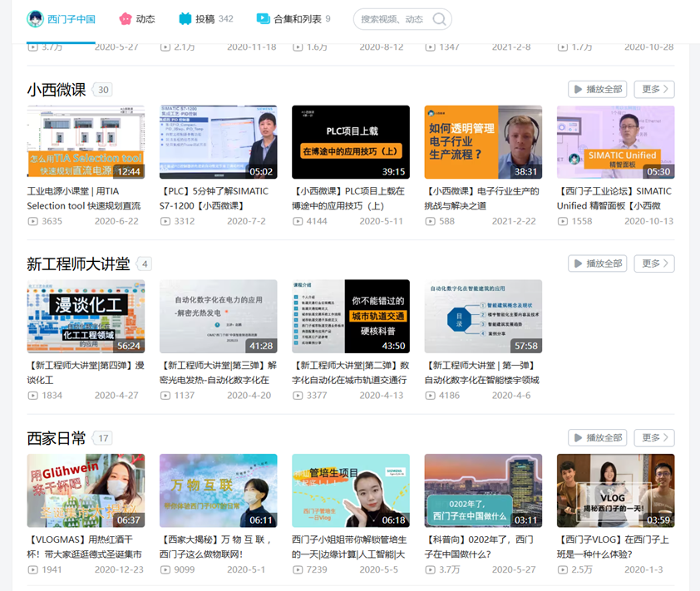Open title 【新工程师大讲堂|第三弹】解密光电发热

[219, 372]
